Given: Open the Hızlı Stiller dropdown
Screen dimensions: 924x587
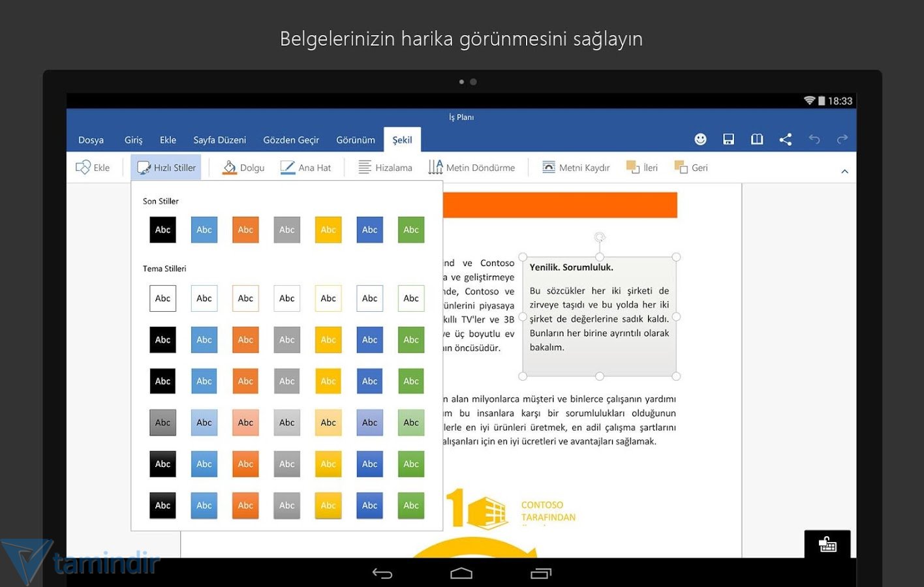Looking at the screenshot, I should pyautogui.click(x=166, y=167).
